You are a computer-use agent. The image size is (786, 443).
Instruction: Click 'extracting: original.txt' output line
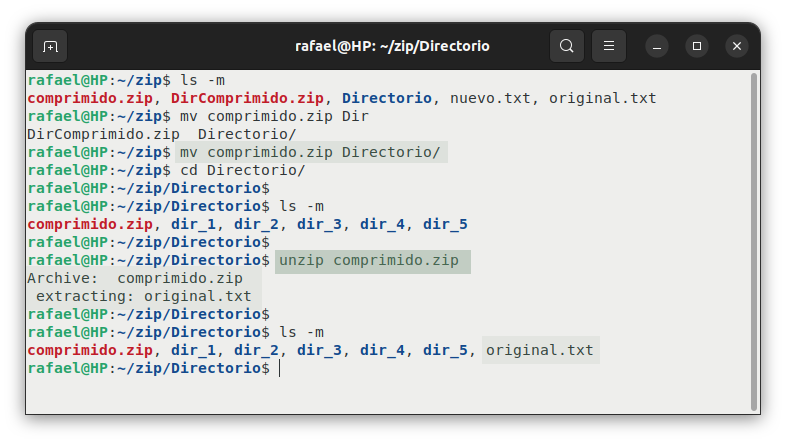(x=143, y=296)
